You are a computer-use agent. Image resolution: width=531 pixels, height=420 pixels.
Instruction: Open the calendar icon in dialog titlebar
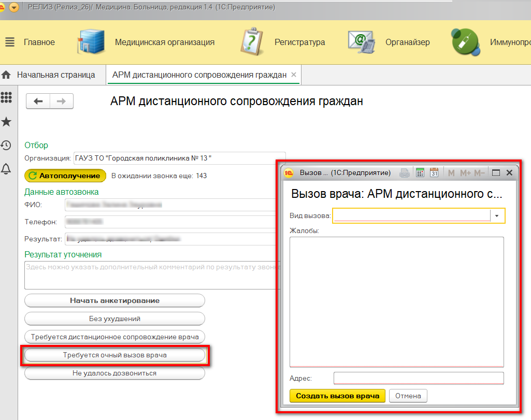point(434,173)
